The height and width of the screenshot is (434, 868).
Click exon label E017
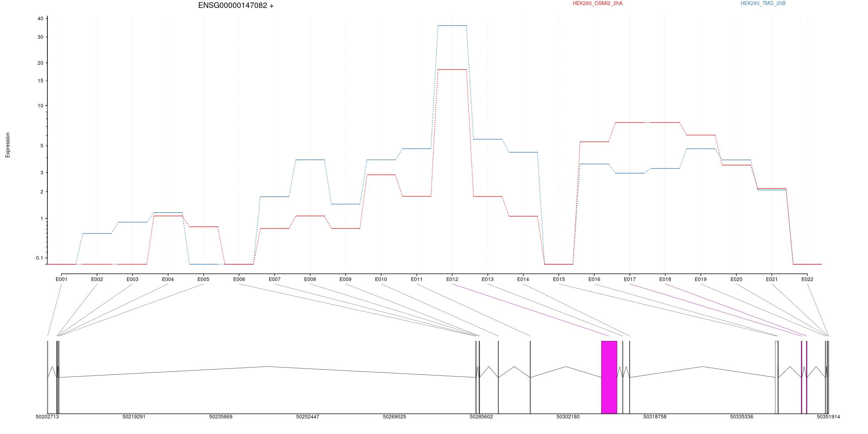(x=630, y=279)
